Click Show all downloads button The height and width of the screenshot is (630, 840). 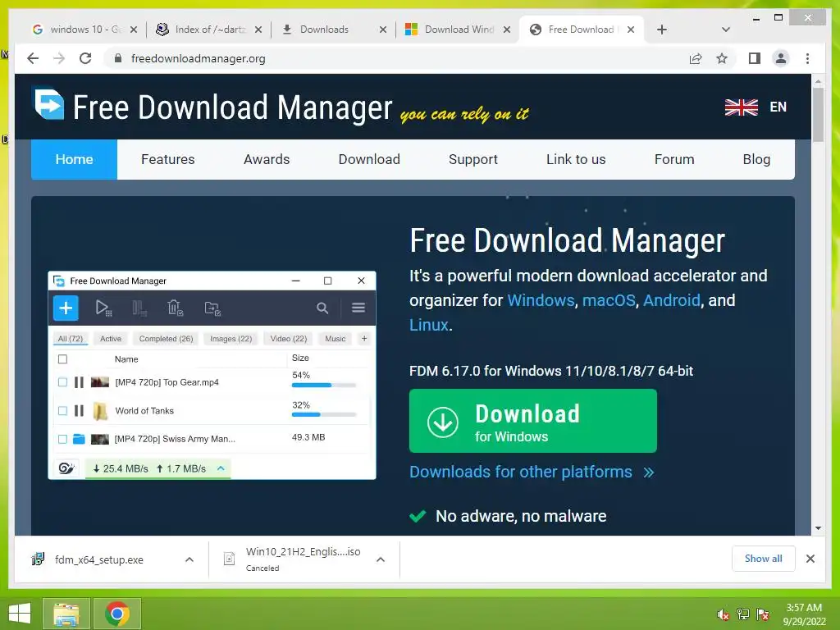(764, 559)
